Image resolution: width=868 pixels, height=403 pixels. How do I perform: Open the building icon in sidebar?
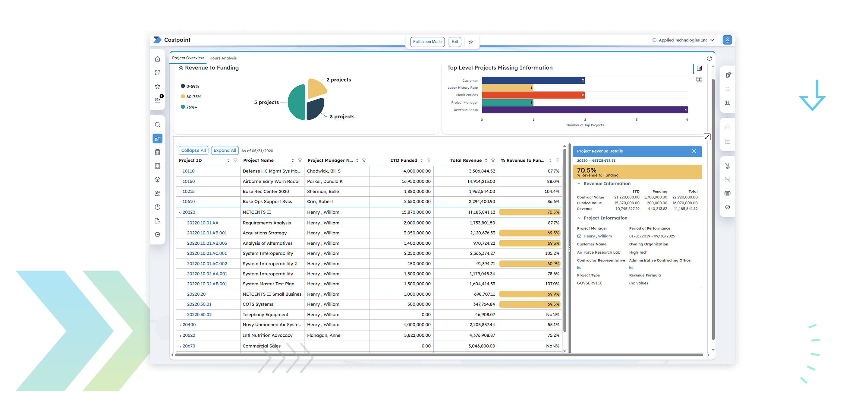(157, 166)
